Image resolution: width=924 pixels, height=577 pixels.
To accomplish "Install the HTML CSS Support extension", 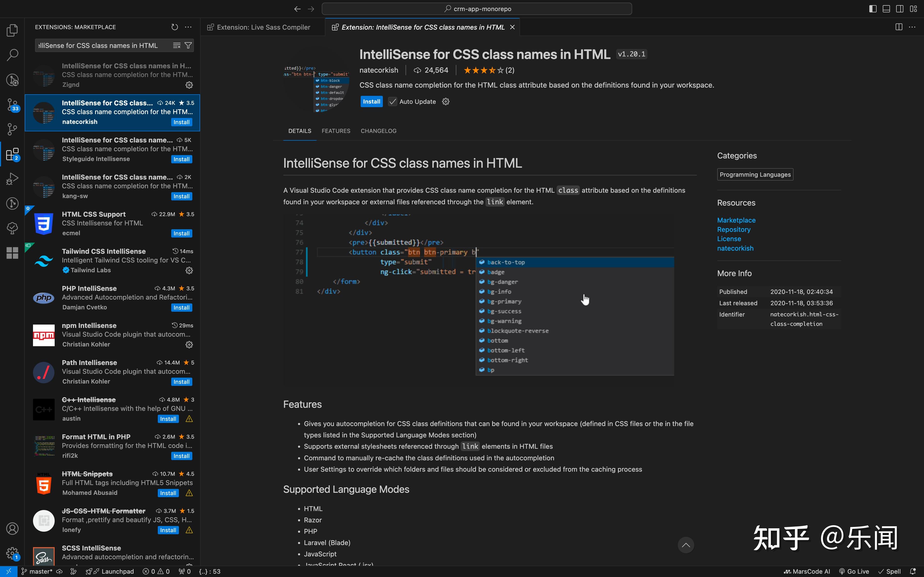I will coord(182,233).
